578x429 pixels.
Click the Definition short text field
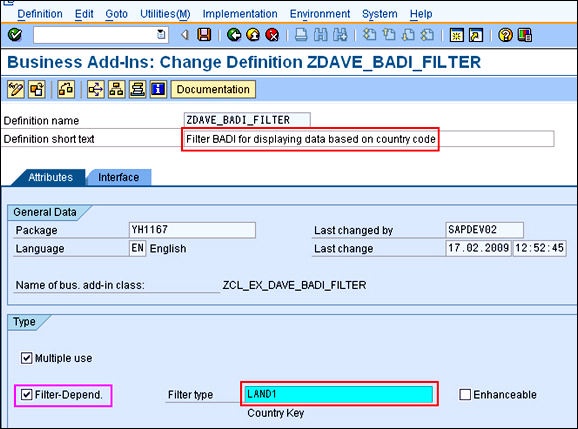point(369,139)
